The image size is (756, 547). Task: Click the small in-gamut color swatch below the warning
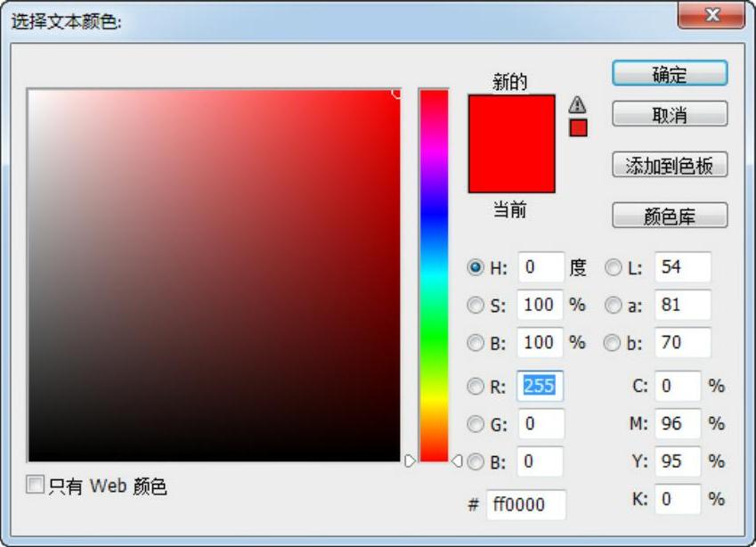tap(578, 127)
